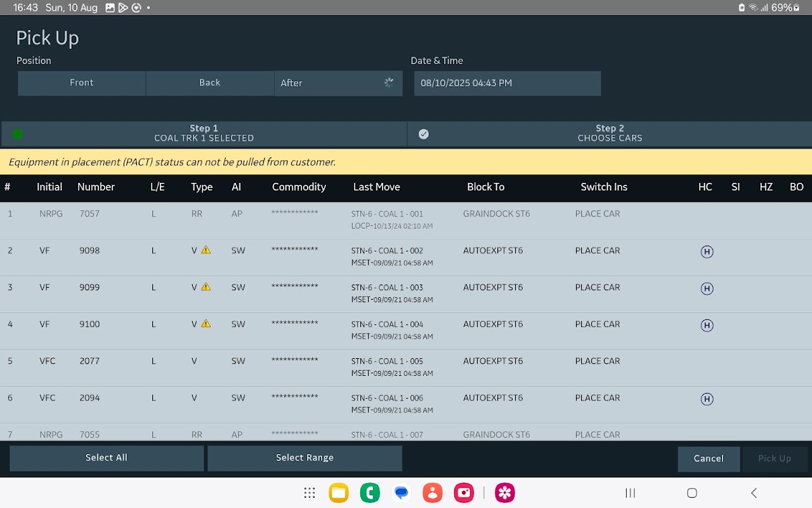Sort table by Last Move column

[x=377, y=187]
